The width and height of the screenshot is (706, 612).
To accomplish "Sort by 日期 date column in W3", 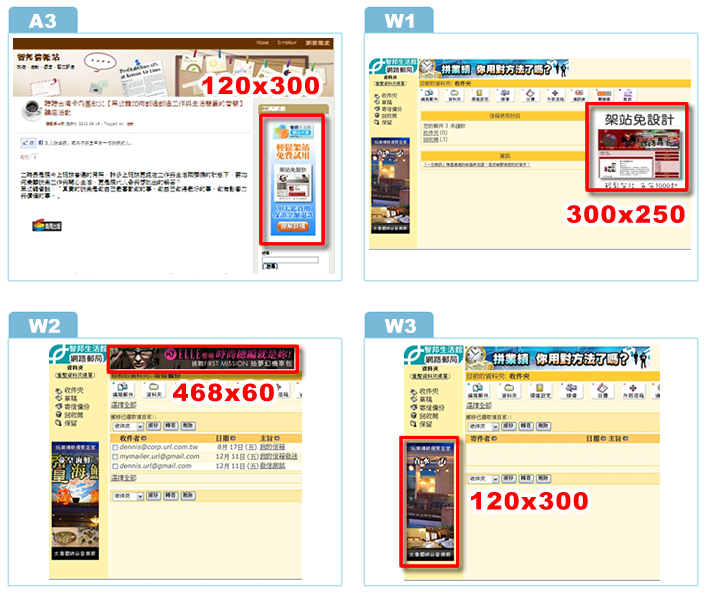I will [x=596, y=439].
